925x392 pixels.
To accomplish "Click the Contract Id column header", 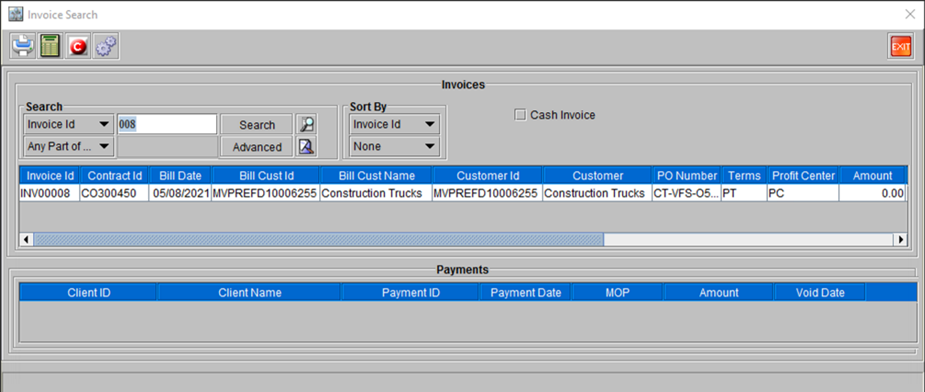I will pyautogui.click(x=114, y=175).
